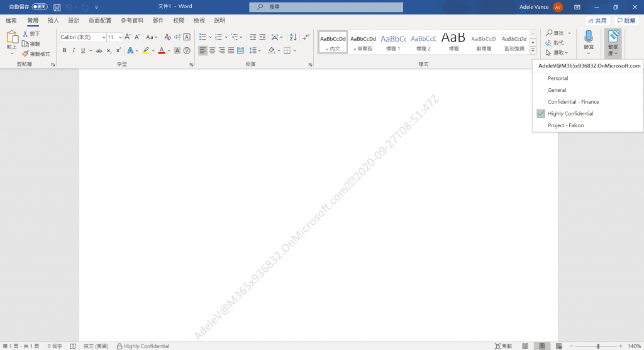644x350 pixels.
Task: Apply Heading 1 style
Action: 393,42
